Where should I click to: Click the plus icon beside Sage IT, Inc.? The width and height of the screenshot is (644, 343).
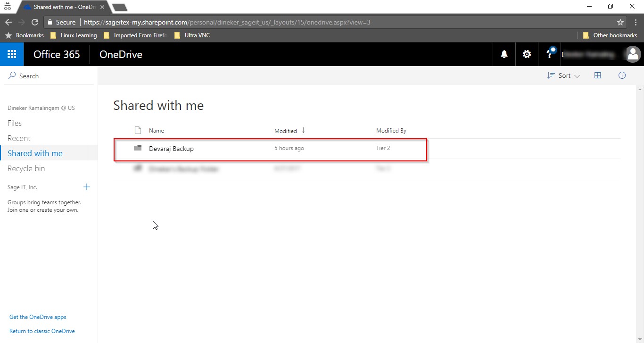[x=87, y=187]
